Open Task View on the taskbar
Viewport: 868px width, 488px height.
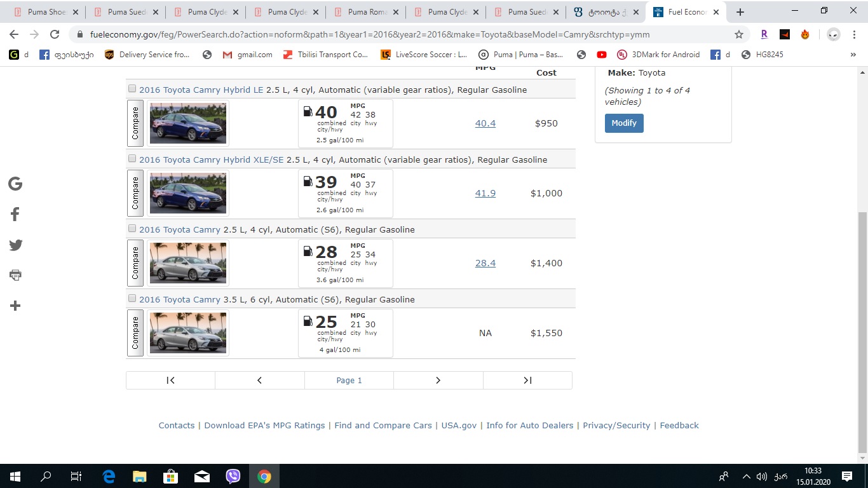pos(76,476)
